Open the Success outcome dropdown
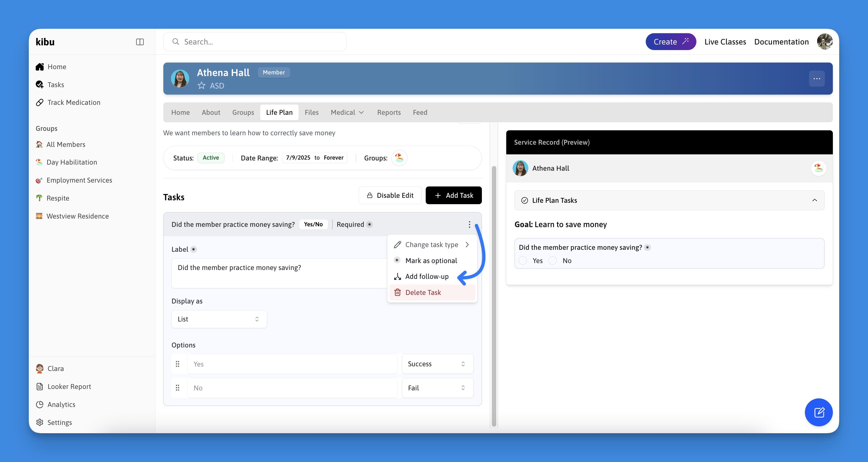 pos(437,364)
